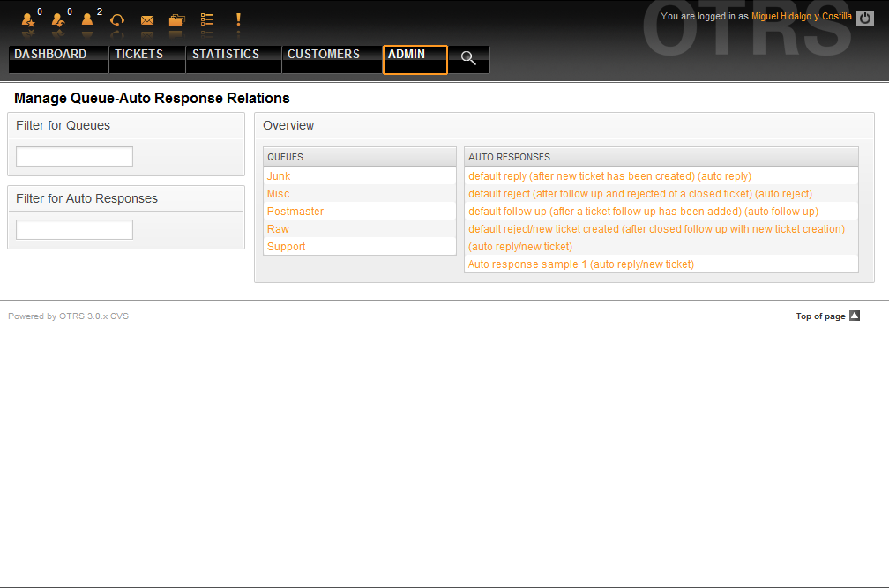Click the second user icon with arrow
889x588 pixels.
point(58,19)
